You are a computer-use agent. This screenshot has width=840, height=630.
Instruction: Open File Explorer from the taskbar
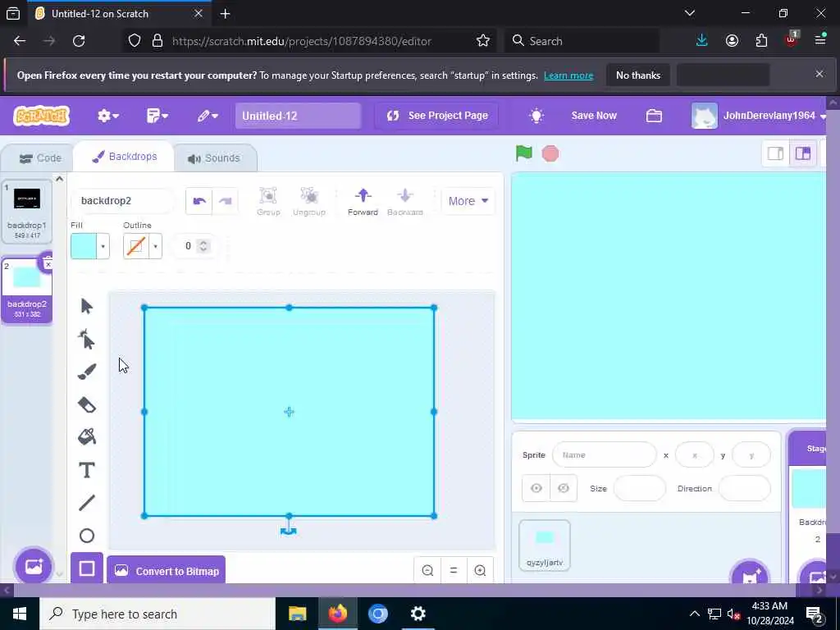click(297, 614)
